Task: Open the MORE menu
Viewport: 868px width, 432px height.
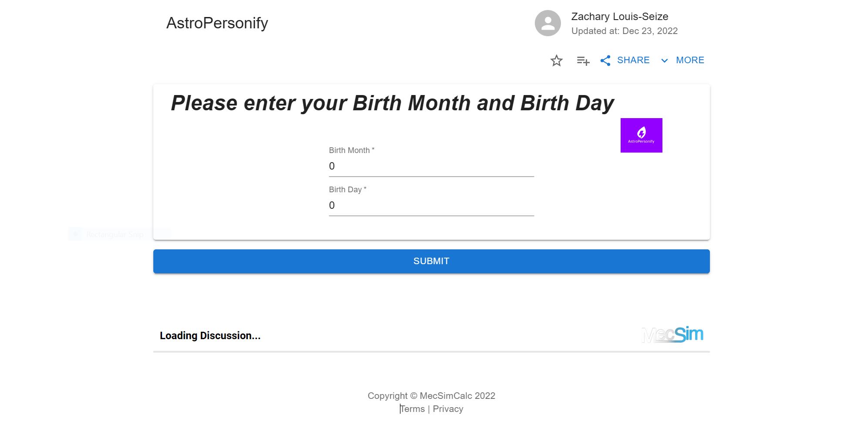Action: coord(689,60)
